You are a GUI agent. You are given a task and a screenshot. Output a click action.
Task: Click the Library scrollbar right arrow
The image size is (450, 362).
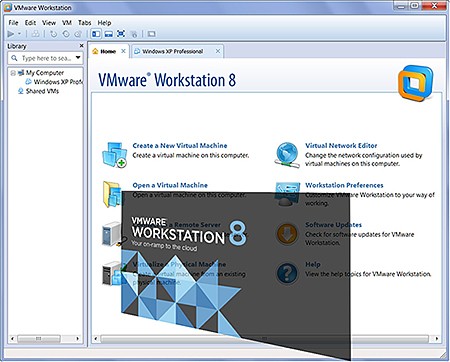78,339
